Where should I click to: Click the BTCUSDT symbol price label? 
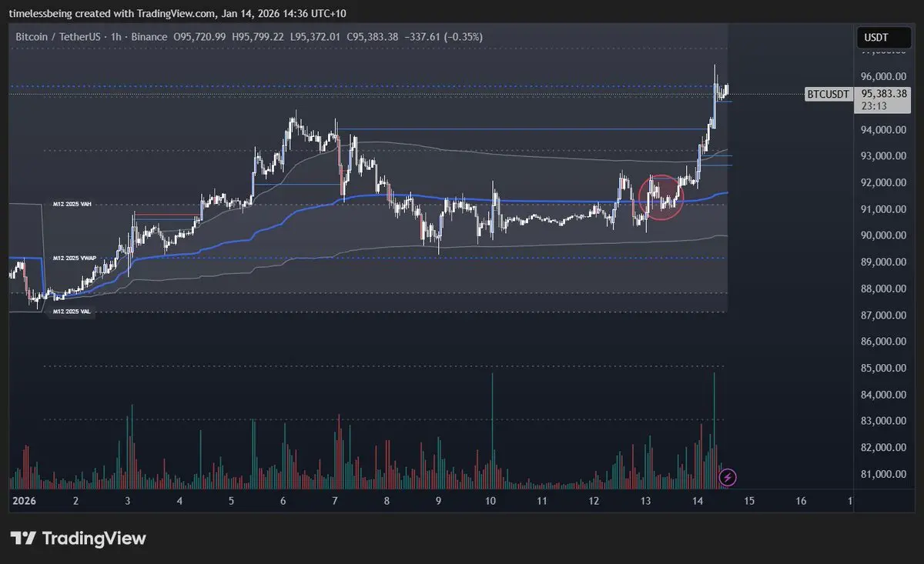[828, 95]
